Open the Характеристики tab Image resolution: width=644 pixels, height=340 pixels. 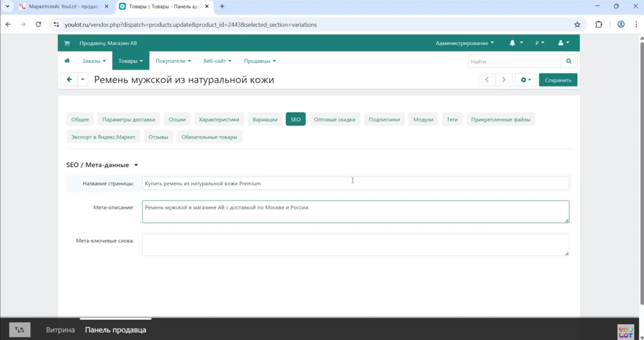coord(219,119)
